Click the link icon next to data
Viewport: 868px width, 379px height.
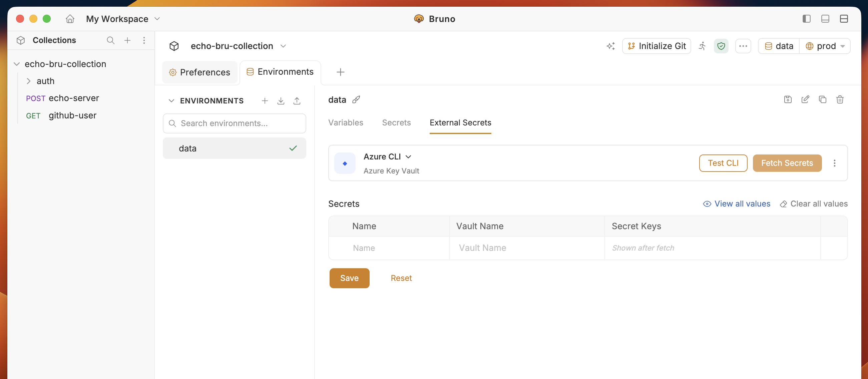[x=356, y=100]
